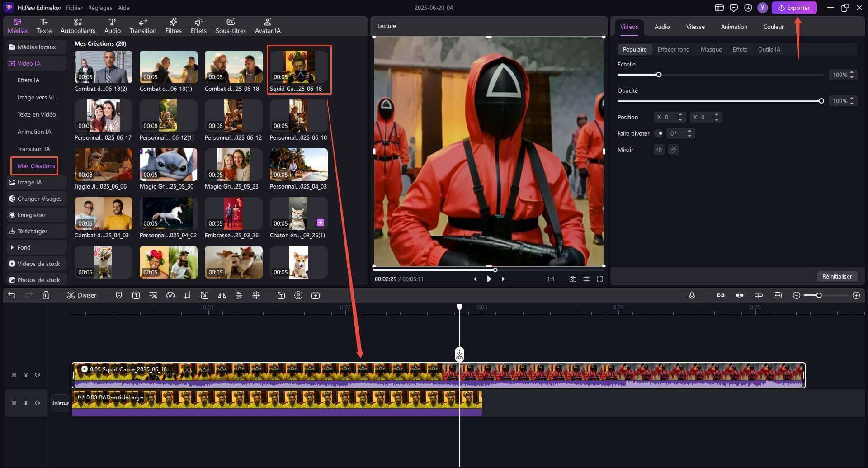Switch to the Texte tab
868x468 pixels.
44,26
